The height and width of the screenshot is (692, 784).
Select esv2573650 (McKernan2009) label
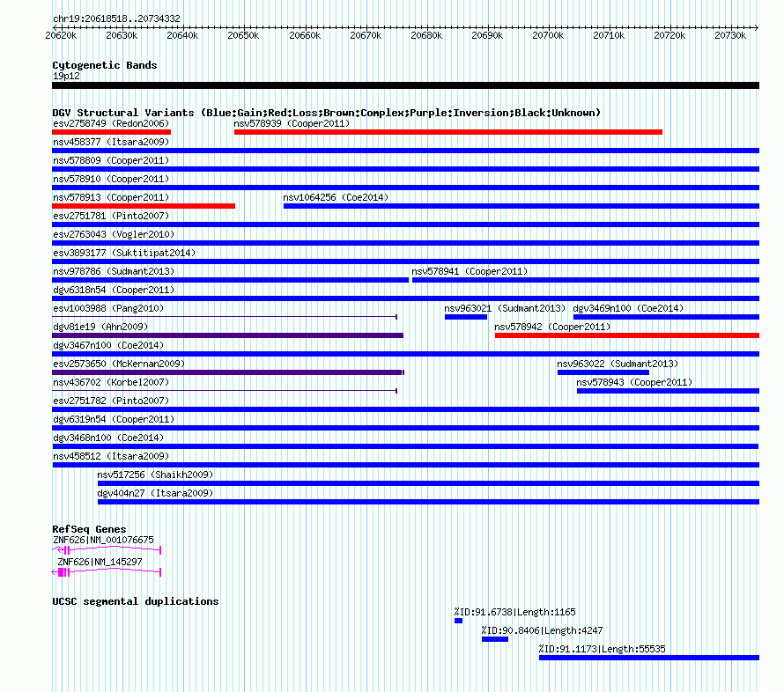119,364
